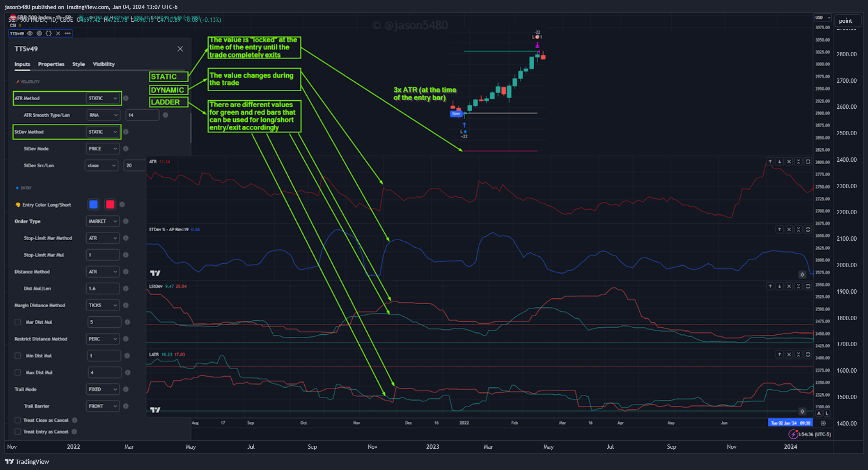Screen dimensions: 868x470
Task: Enable the Min Dist Mul checkbox
Action: [x=18, y=356]
